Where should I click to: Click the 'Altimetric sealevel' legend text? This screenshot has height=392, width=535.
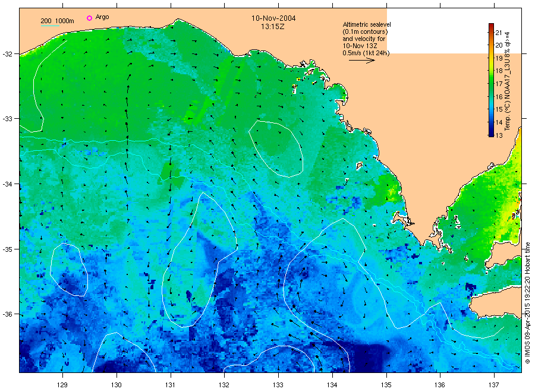pos(367,24)
